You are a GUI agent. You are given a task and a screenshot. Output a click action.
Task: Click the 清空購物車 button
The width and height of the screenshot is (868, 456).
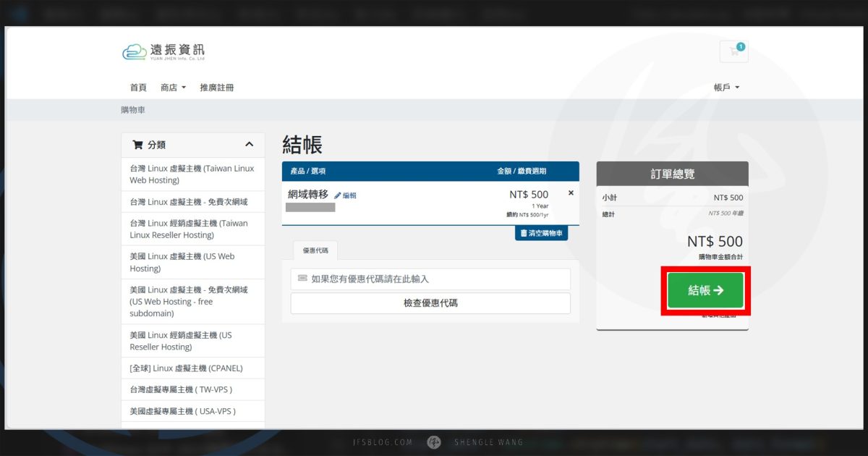point(541,233)
